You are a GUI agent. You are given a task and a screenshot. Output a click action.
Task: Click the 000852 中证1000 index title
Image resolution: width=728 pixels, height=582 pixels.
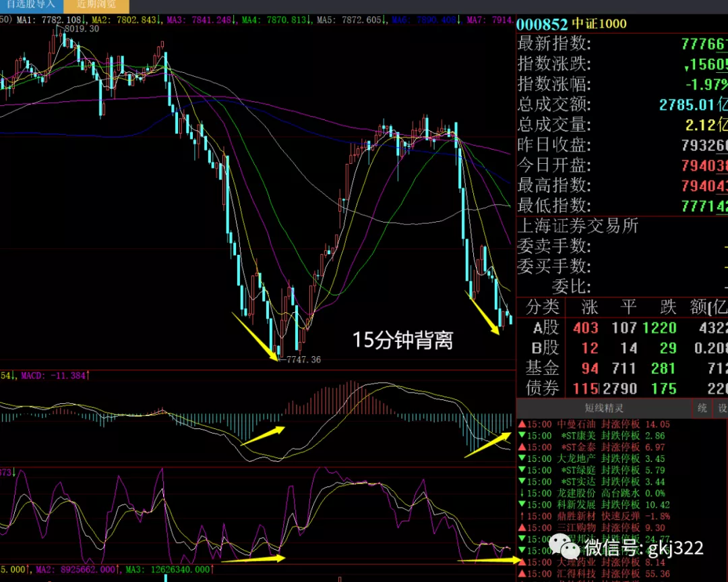click(572, 24)
